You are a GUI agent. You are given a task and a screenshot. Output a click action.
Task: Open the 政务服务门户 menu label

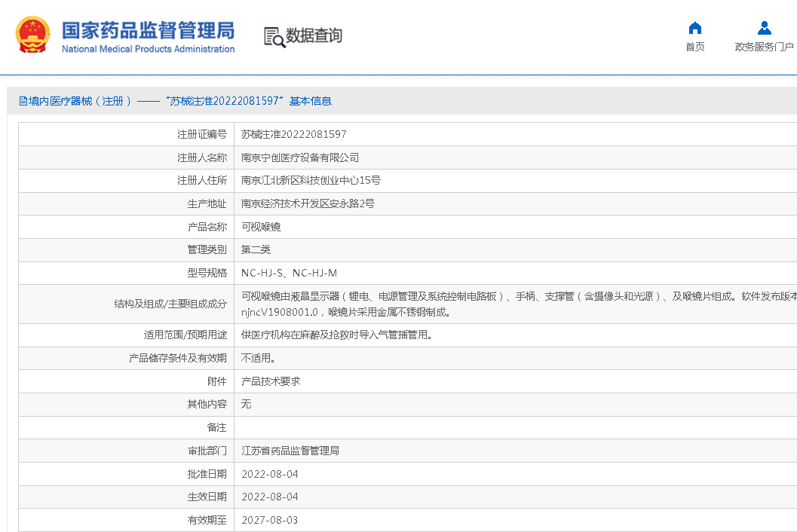click(x=764, y=47)
